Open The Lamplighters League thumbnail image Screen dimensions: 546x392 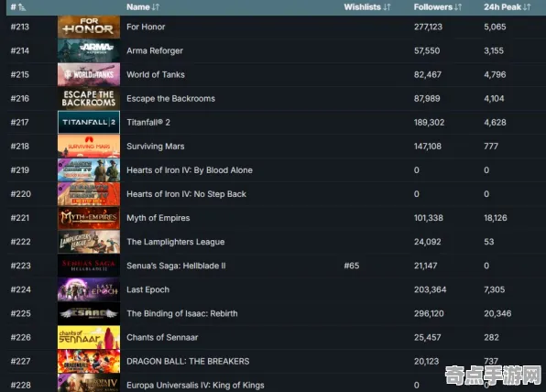pos(89,242)
